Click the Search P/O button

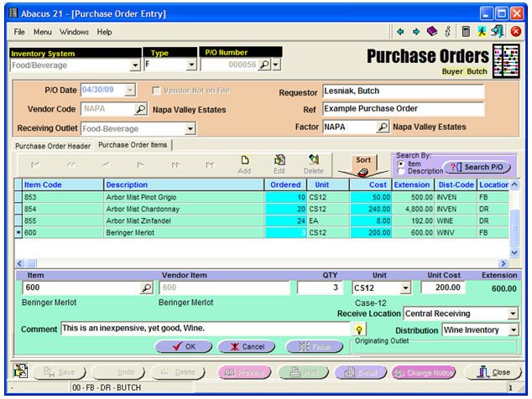pos(477,167)
